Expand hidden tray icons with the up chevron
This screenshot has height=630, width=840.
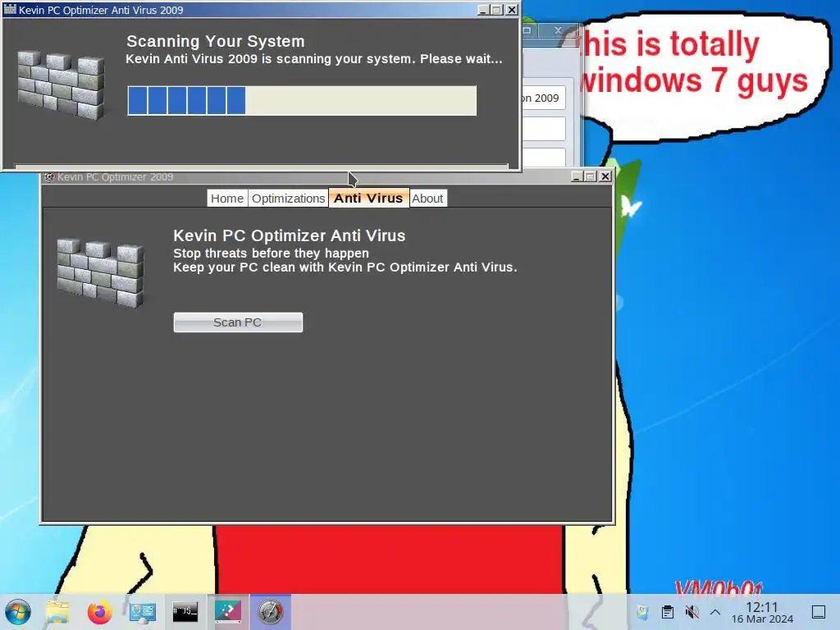click(x=714, y=612)
